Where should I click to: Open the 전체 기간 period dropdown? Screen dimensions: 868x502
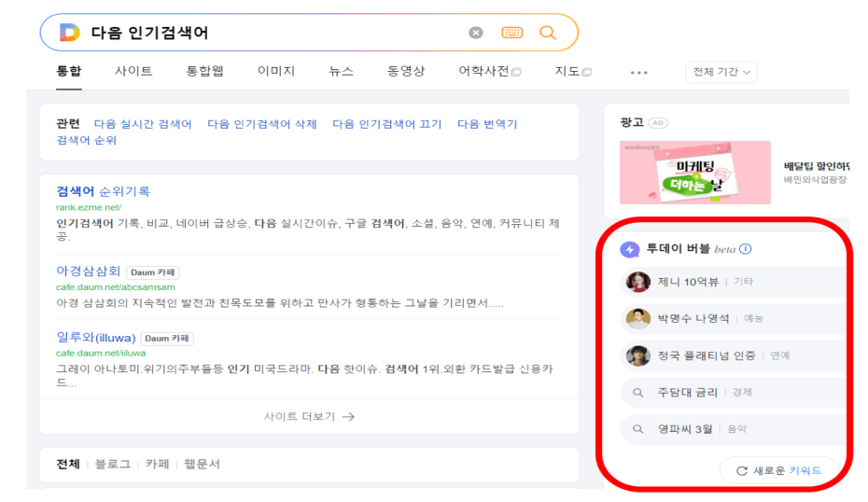tap(721, 72)
